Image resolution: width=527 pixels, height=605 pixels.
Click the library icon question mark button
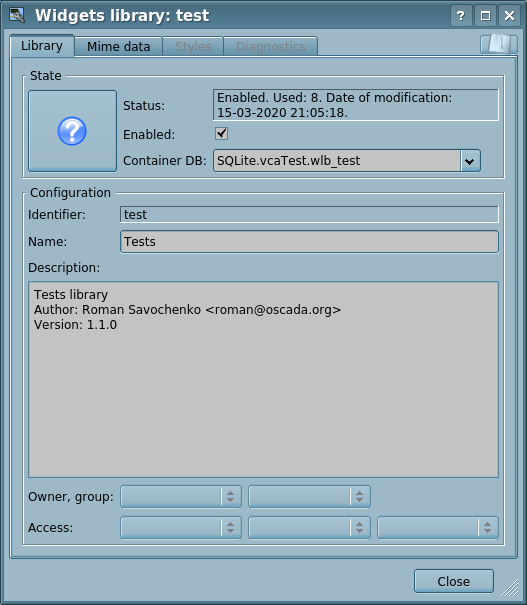click(x=73, y=131)
